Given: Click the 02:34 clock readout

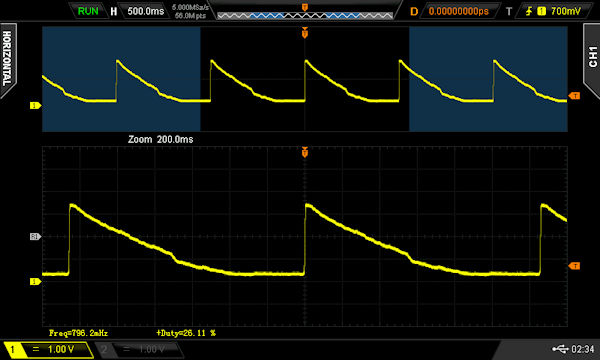Looking at the screenshot, I should tap(583, 349).
